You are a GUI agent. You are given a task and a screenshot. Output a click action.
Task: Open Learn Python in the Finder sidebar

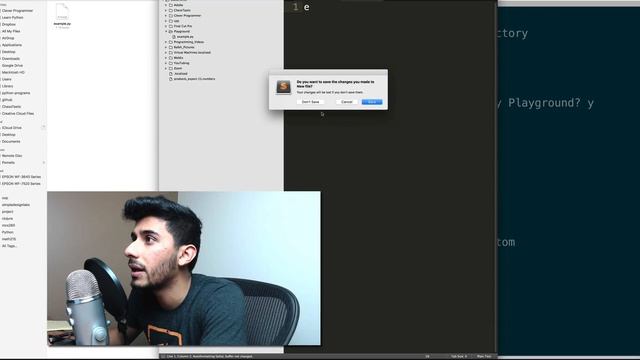click(x=12, y=18)
